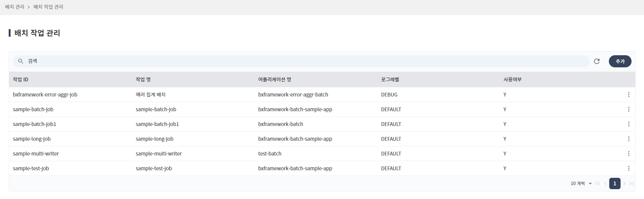Click the 배치 작업 관리 page heading
Screen dimensions: 644x199
[x=37, y=33]
